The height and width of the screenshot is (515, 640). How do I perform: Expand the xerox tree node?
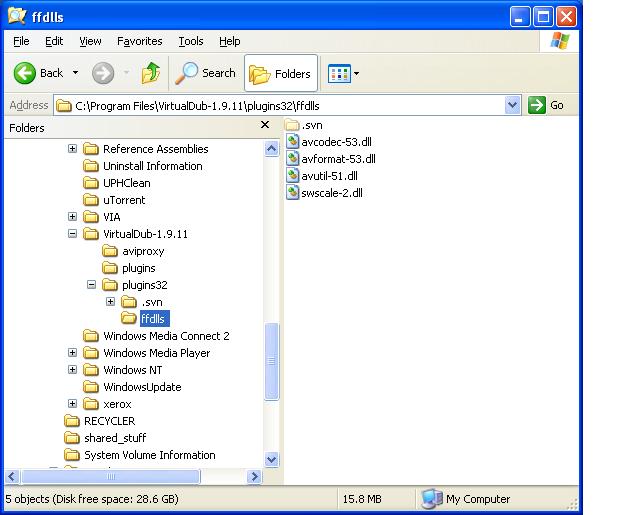73,404
